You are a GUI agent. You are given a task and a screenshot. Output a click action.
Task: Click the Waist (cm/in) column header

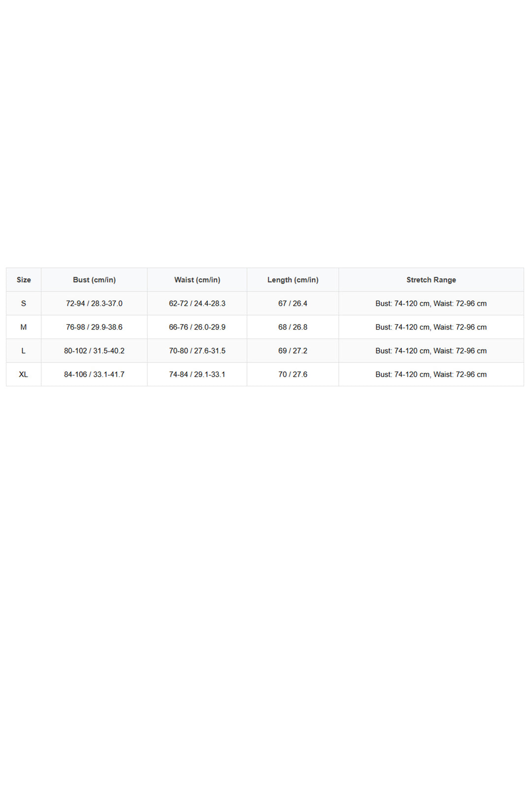click(197, 280)
